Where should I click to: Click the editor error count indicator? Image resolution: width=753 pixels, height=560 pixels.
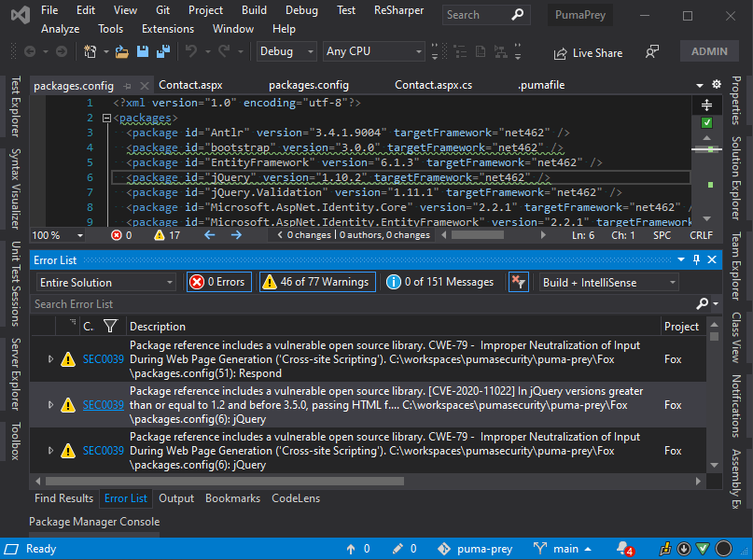pyautogui.click(x=121, y=235)
